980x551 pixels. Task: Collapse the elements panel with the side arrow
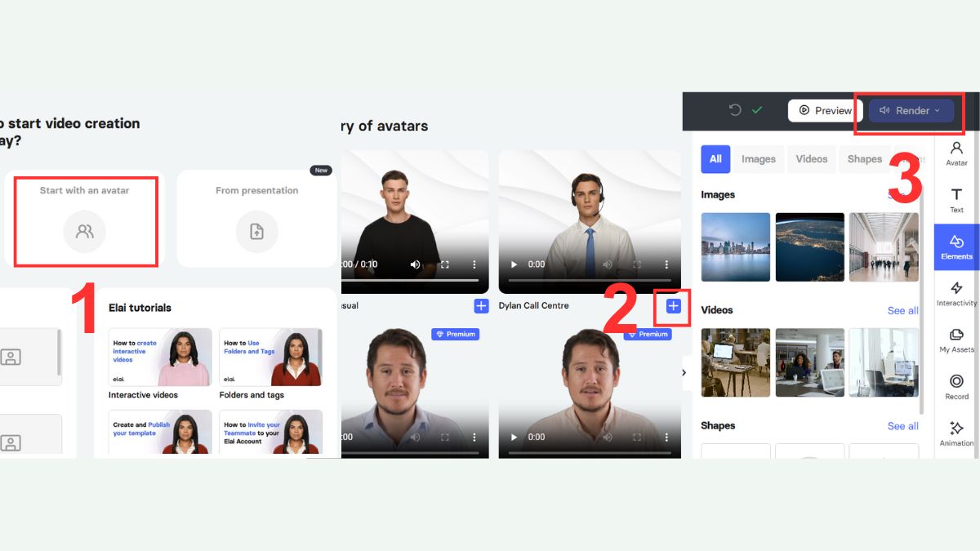click(684, 372)
